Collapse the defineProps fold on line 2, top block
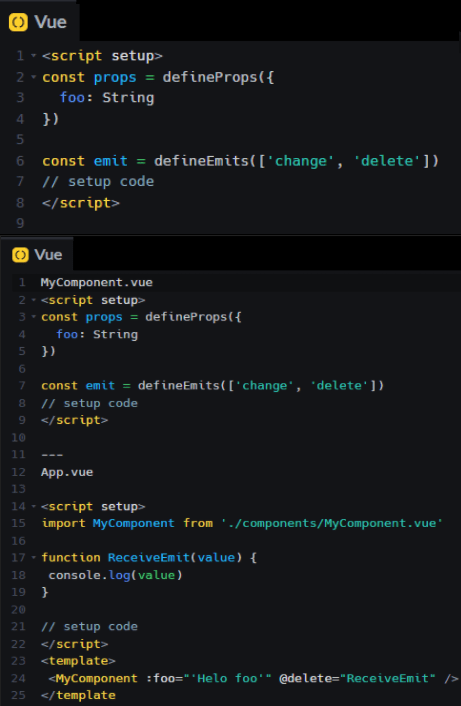This screenshot has width=461, height=706. point(33,77)
